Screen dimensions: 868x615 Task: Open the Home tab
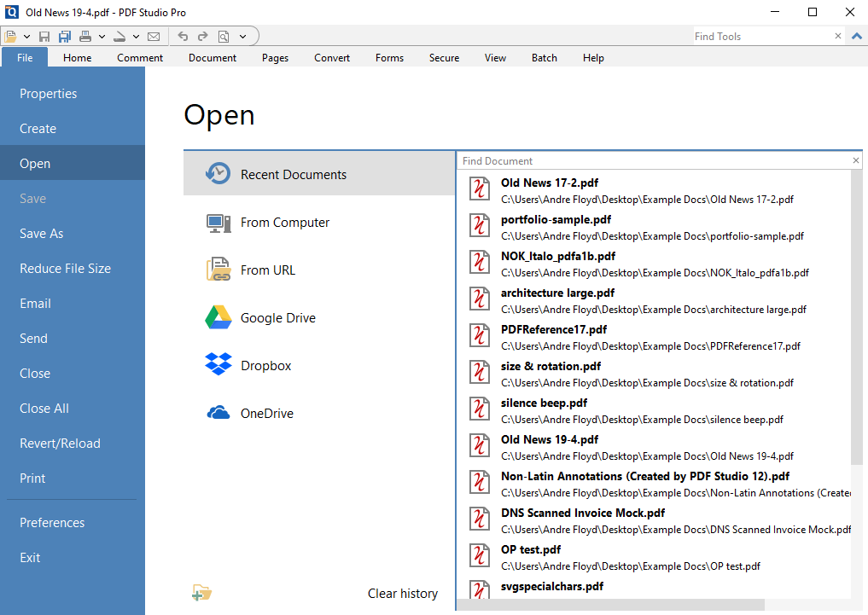point(77,57)
